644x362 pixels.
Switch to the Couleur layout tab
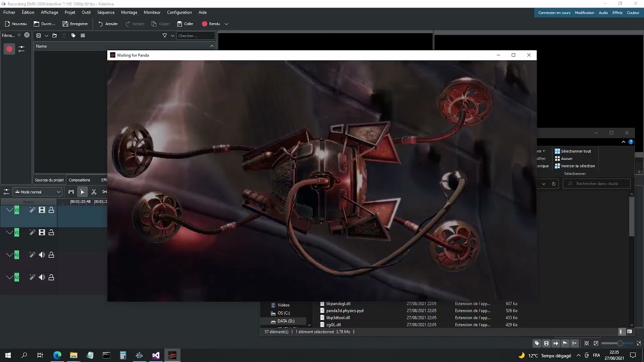pyautogui.click(x=633, y=13)
